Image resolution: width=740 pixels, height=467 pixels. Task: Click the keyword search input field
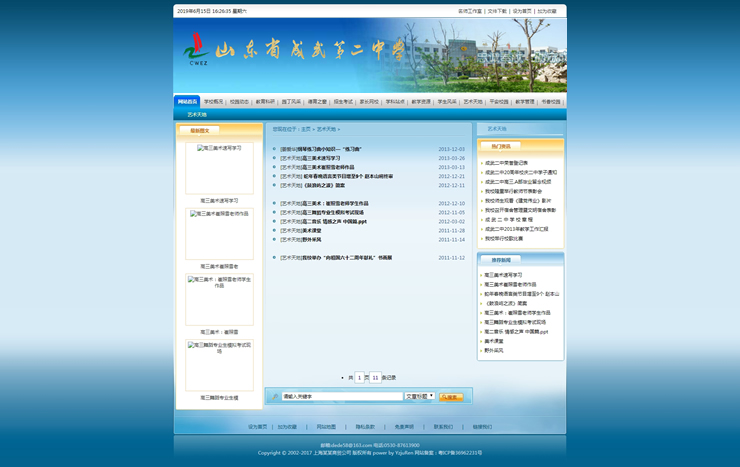342,397
